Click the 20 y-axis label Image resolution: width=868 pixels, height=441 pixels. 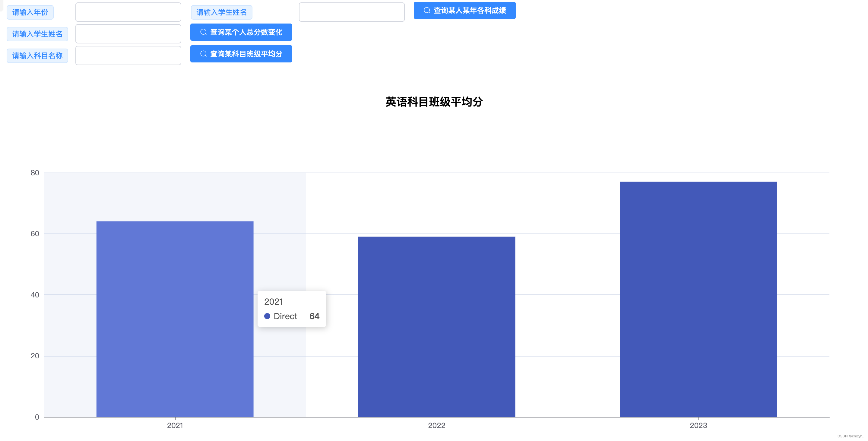35,355
